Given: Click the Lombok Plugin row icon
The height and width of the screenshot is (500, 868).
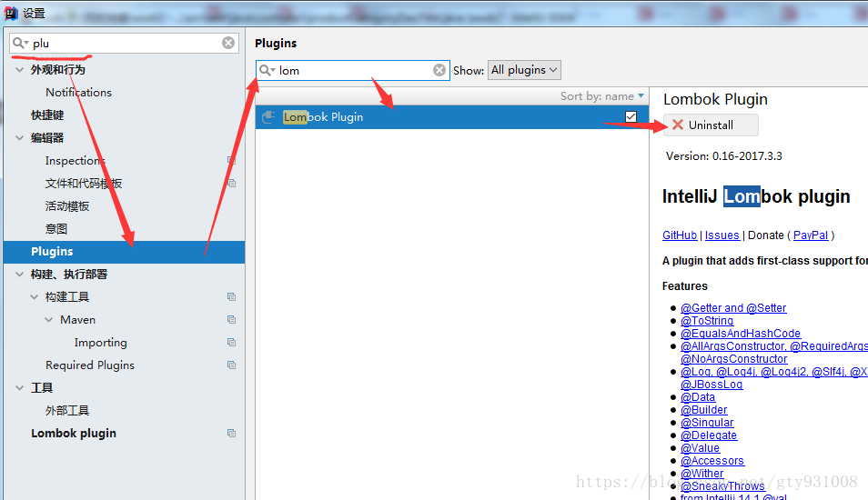Looking at the screenshot, I should pos(268,117).
